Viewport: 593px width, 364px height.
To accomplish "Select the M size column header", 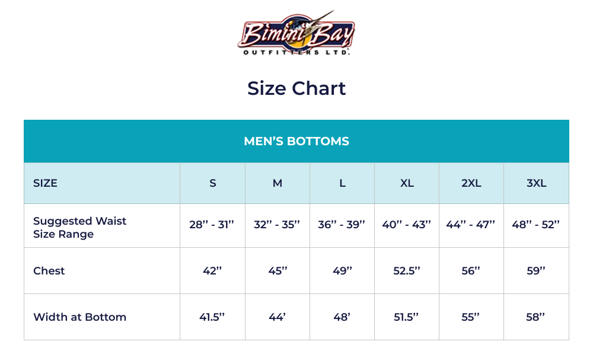I will (x=277, y=183).
